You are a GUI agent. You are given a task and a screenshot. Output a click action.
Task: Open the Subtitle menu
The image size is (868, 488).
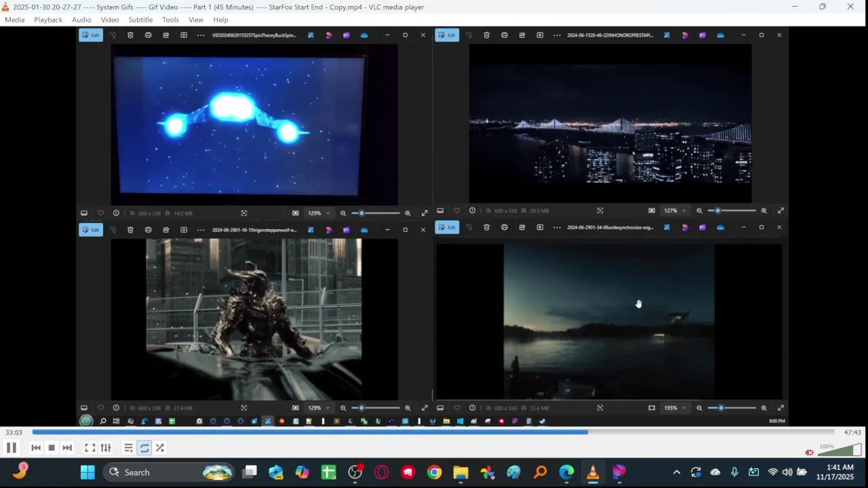pos(140,20)
